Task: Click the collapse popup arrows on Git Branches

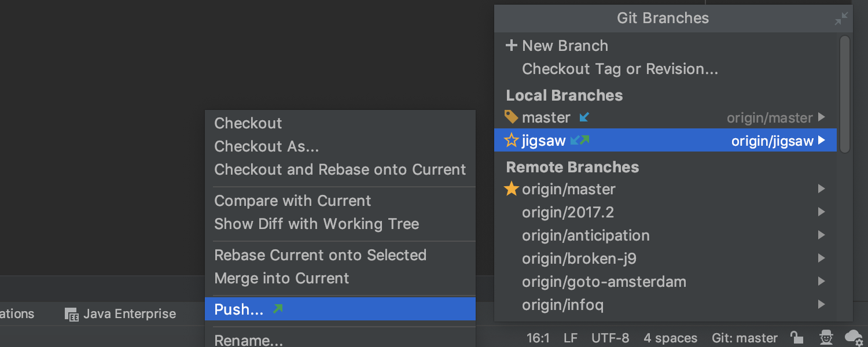Action: tap(841, 18)
